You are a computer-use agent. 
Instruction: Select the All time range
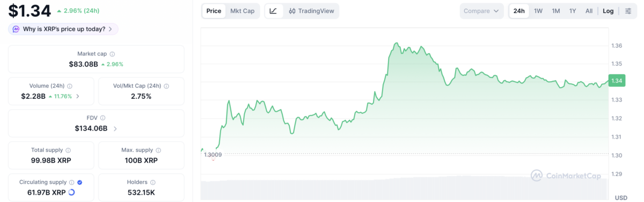point(589,11)
